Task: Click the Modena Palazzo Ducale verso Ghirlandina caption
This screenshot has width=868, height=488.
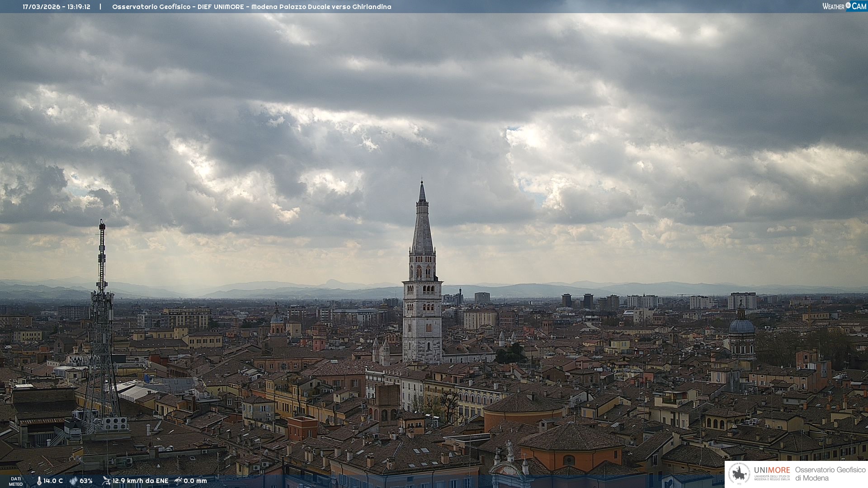Action: coord(321,7)
